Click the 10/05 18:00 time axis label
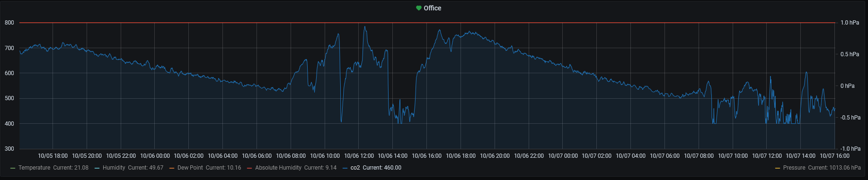868x180 pixels. click(53, 156)
